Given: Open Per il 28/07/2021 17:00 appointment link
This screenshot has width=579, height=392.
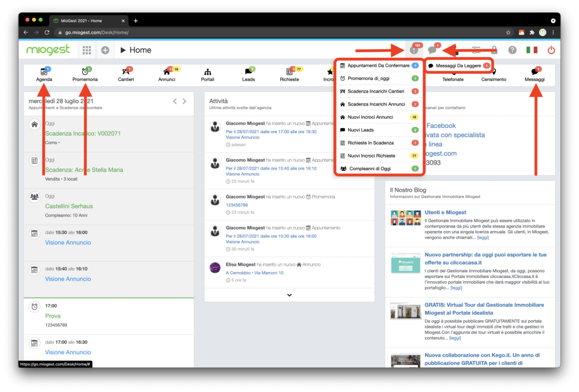Looking at the screenshot, I should pos(271,132).
